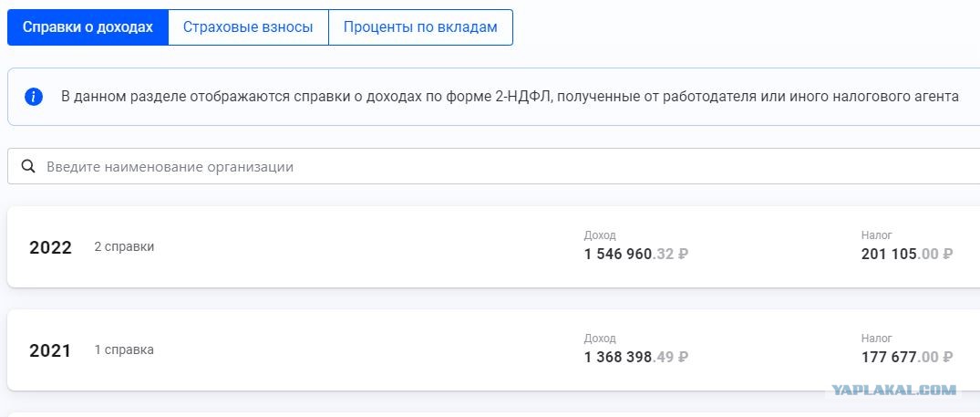Click the Доход label in 2022 row

tap(600, 235)
